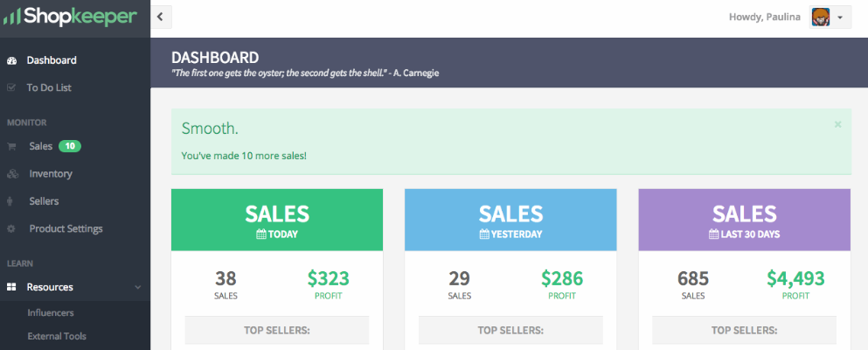
Task: Click the green 10 badge next to Sales
Action: coord(70,146)
